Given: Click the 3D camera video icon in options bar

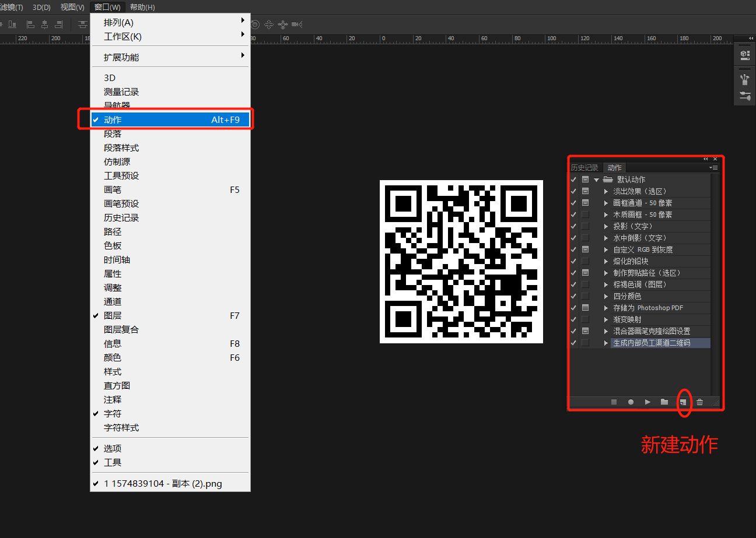Looking at the screenshot, I should 297,24.
